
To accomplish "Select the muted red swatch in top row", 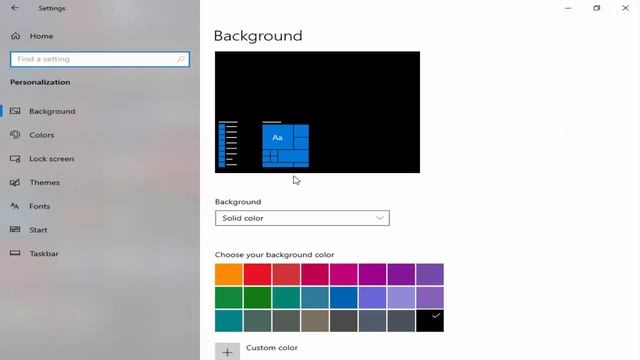I will pos(286,274).
